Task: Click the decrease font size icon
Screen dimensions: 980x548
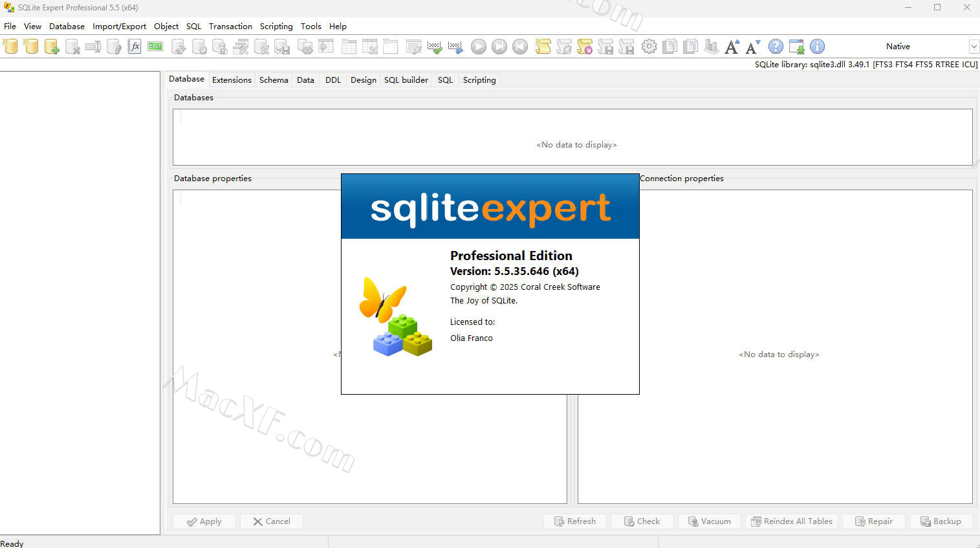Action: [752, 47]
